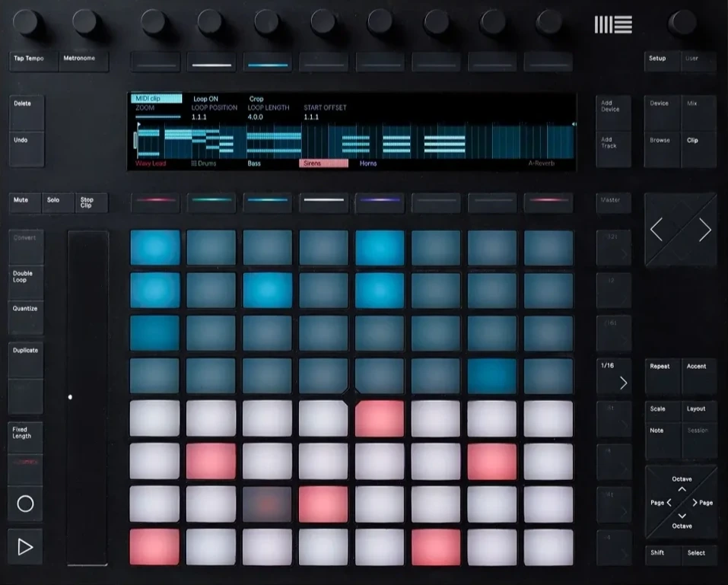Tap the dimly lit dark red pad
This screenshot has height=585, width=728.
[x=267, y=504]
